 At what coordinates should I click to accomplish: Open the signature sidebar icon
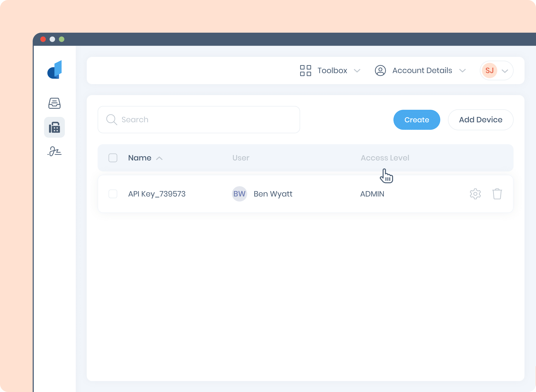(x=55, y=151)
